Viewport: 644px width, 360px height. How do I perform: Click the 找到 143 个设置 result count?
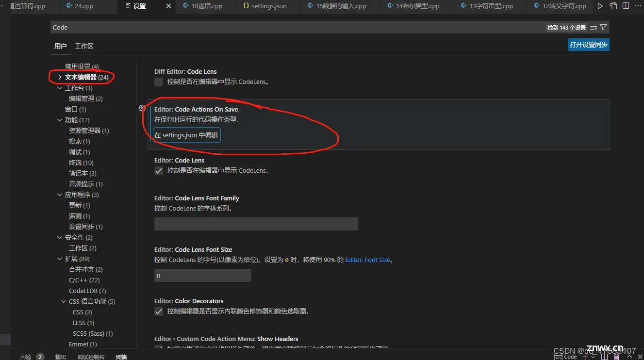pos(567,28)
